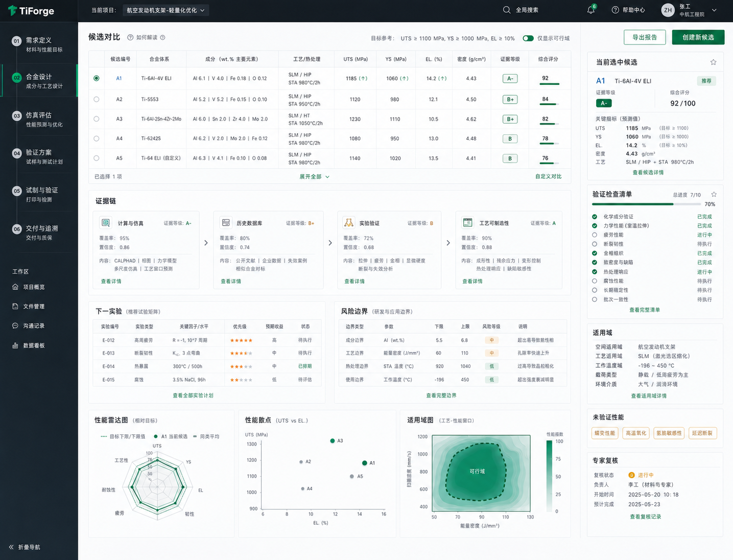
Task: Select candidate A5 radio button
Action: point(97,158)
